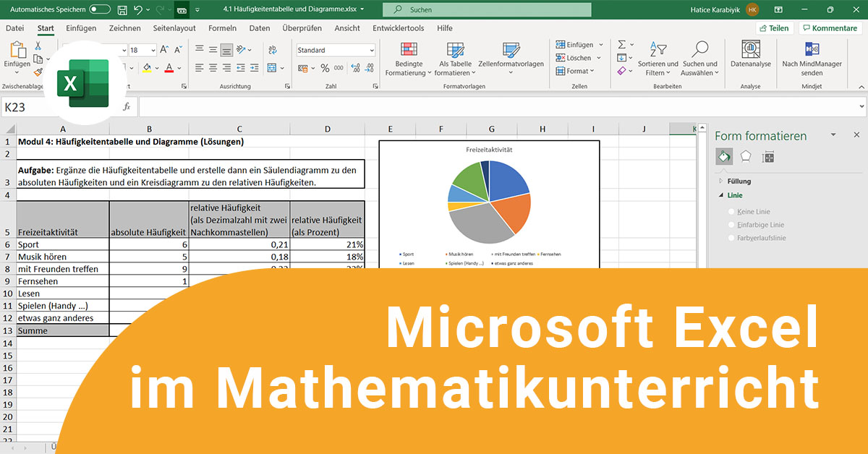Screen dimensions: 868x454
Task: Click the Teilen button
Action: pos(774,27)
